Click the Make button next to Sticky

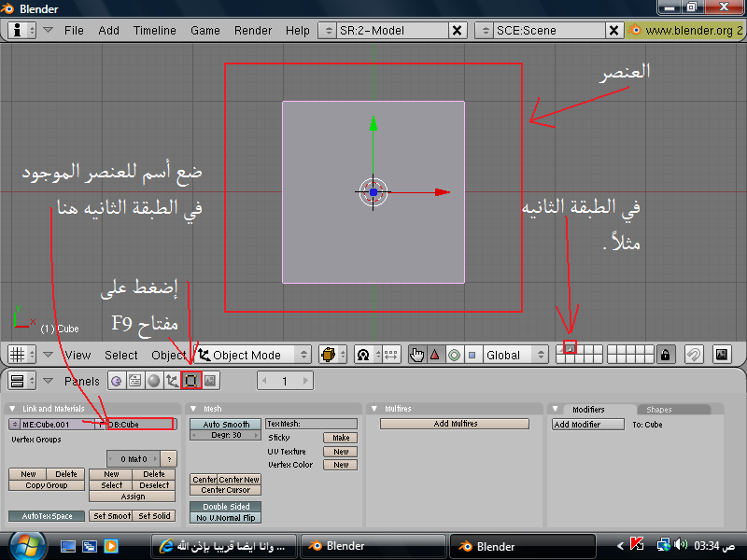tap(341, 438)
